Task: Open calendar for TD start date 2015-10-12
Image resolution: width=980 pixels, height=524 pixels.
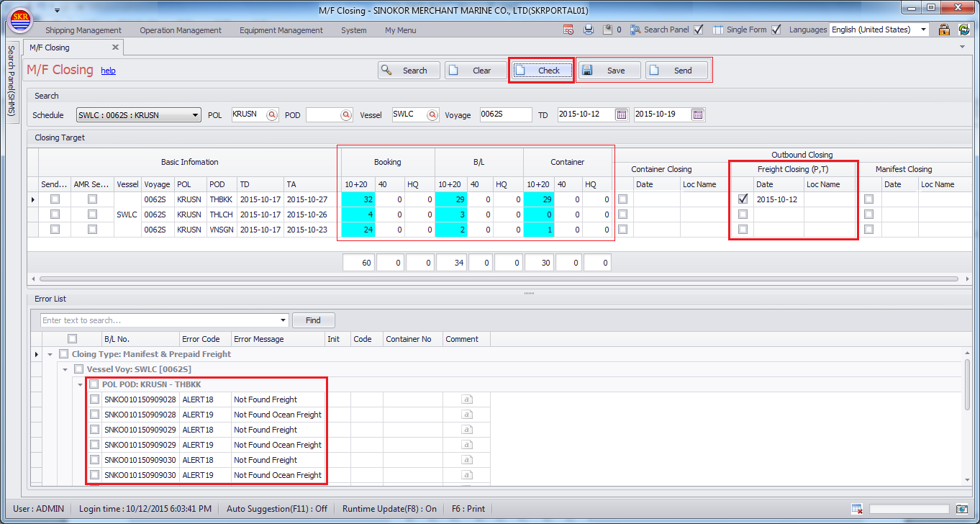Action: point(622,114)
